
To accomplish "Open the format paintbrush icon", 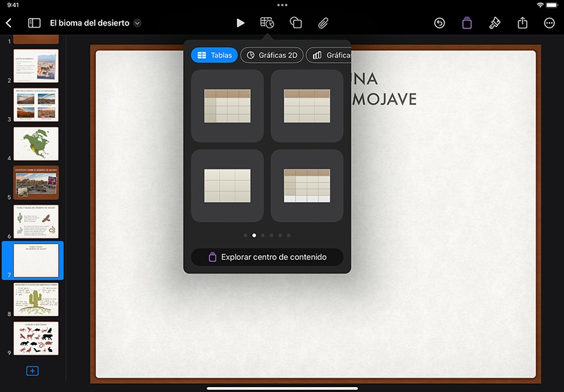I will 495,23.
